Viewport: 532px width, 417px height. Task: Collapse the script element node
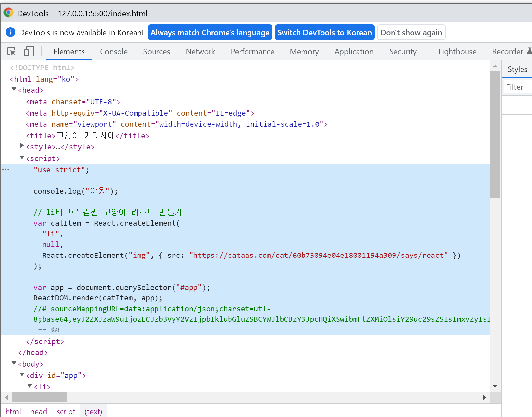click(x=22, y=157)
